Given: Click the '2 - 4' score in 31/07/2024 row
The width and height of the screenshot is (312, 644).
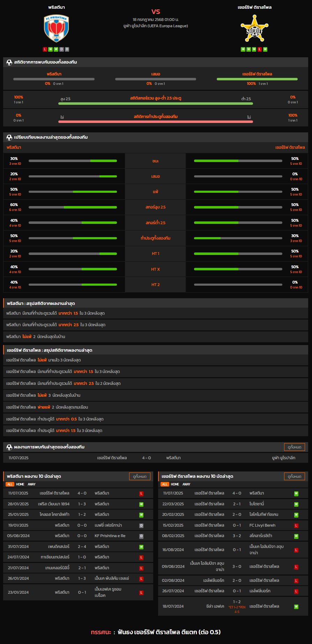Looking at the screenshot, I should 82,547.
